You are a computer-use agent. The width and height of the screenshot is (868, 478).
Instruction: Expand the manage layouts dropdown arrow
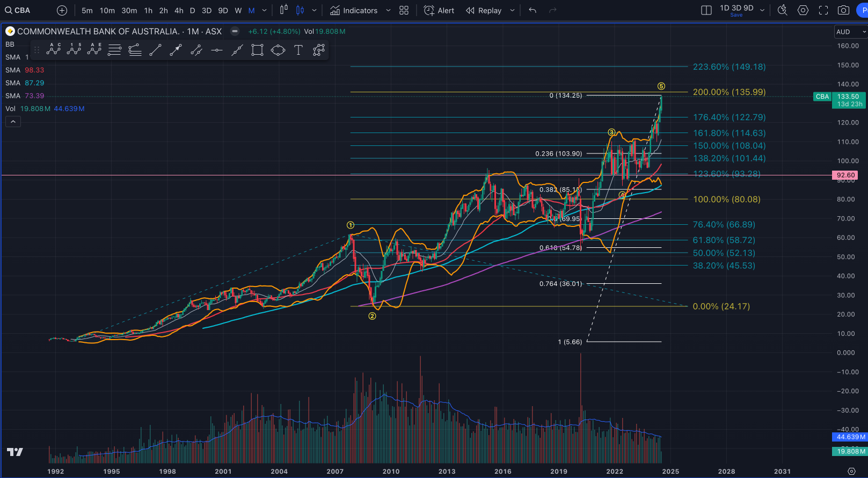click(762, 10)
